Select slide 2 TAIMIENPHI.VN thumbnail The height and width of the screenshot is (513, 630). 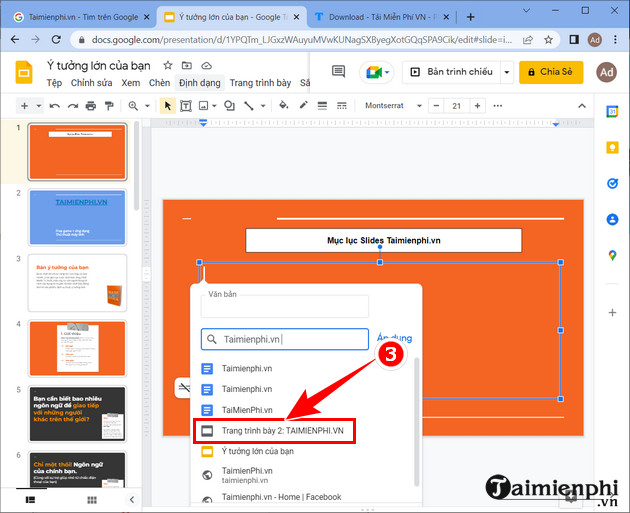pos(78,217)
